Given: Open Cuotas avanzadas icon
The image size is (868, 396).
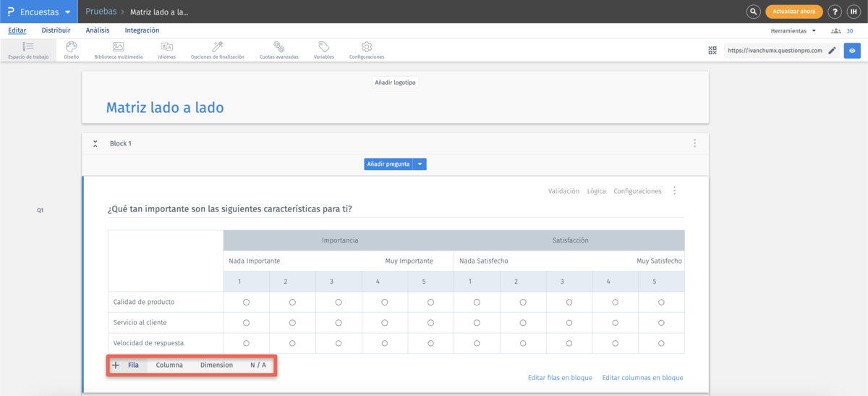Looking at the screenshot, I should [x=278, y=47].
